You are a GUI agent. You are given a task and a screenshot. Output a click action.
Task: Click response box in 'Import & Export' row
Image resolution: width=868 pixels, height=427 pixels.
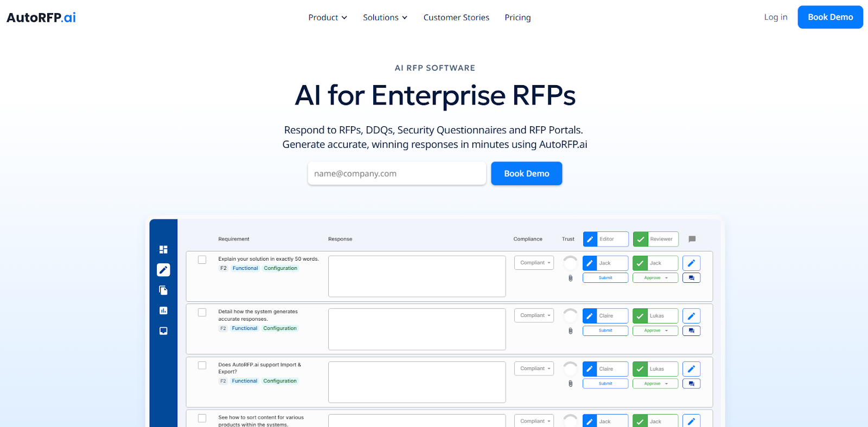coord(417,382)
